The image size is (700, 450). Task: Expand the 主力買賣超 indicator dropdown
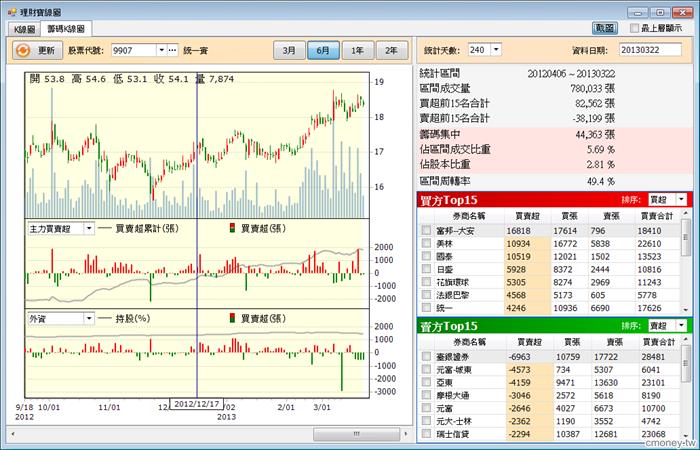click(87, 229)
